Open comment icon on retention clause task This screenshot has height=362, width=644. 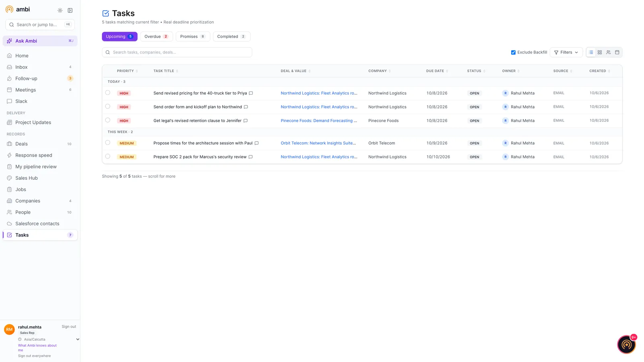point(246,121)
